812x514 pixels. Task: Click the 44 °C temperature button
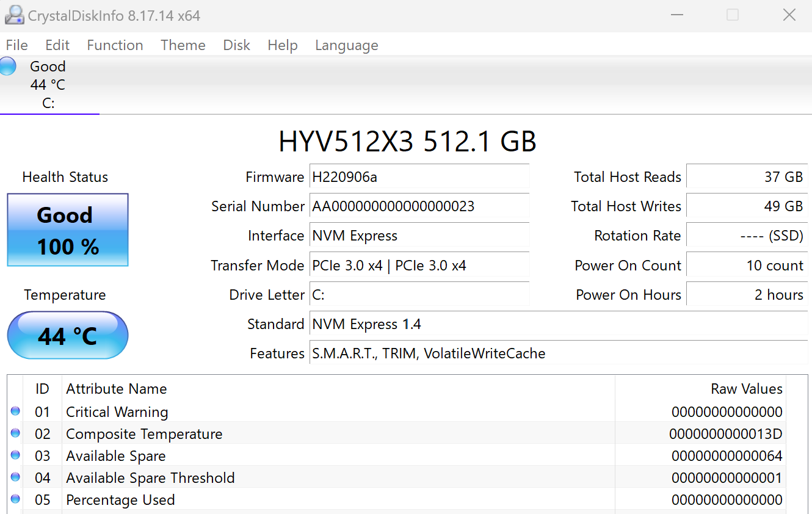68,336
